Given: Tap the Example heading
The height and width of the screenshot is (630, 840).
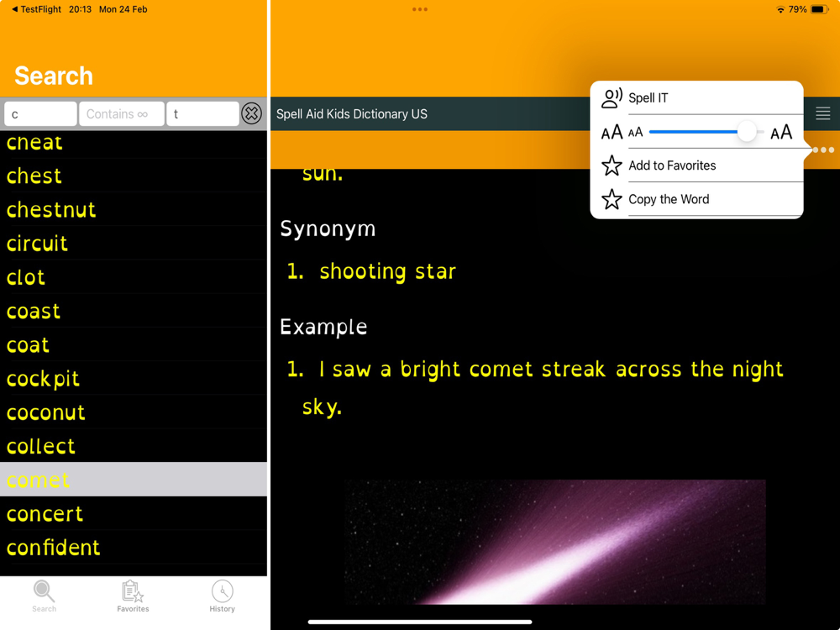Looking at the screenshot, I should 323,327.
